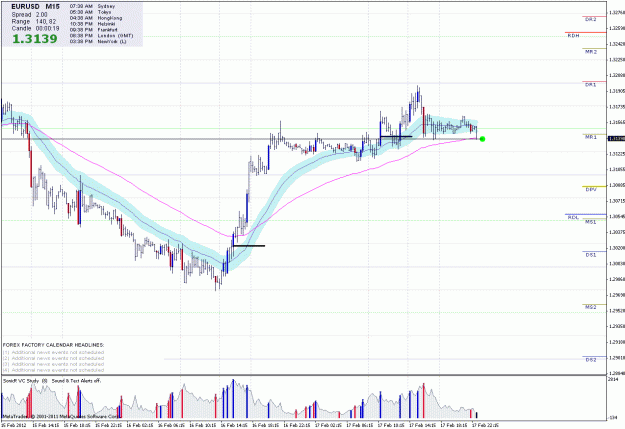Click the 16 Feb 14:05 time axis label

point(234,425)
